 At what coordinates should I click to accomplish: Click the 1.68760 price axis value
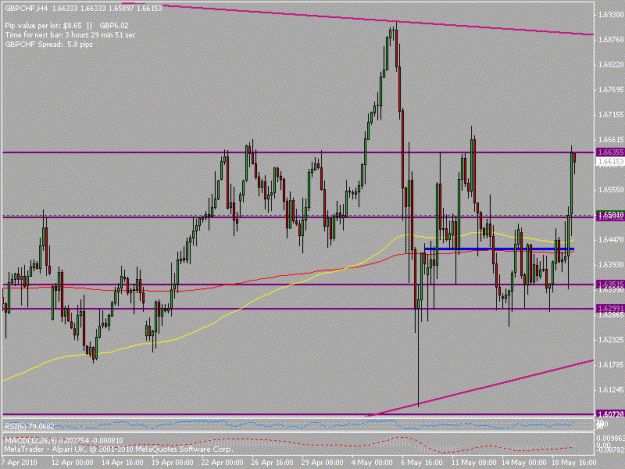click(611, 39)
